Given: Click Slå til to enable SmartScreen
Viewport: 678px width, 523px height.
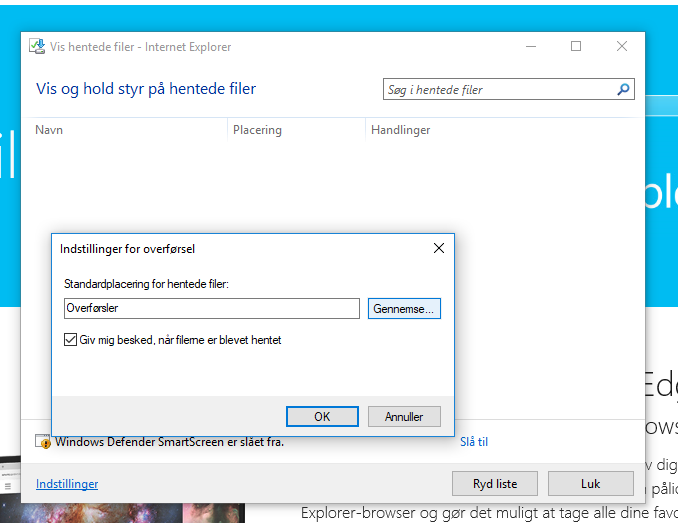Looking at the screenshot, I should (474, 442).
